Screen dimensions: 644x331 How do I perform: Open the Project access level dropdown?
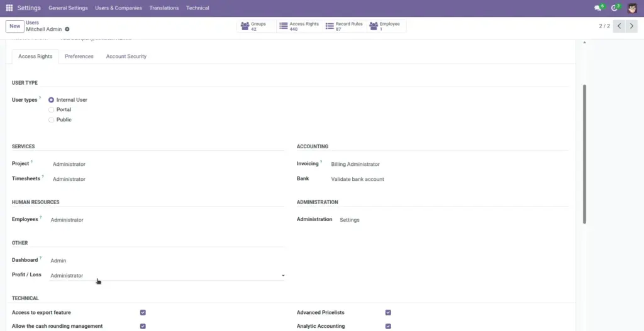(x=167, y=164)
